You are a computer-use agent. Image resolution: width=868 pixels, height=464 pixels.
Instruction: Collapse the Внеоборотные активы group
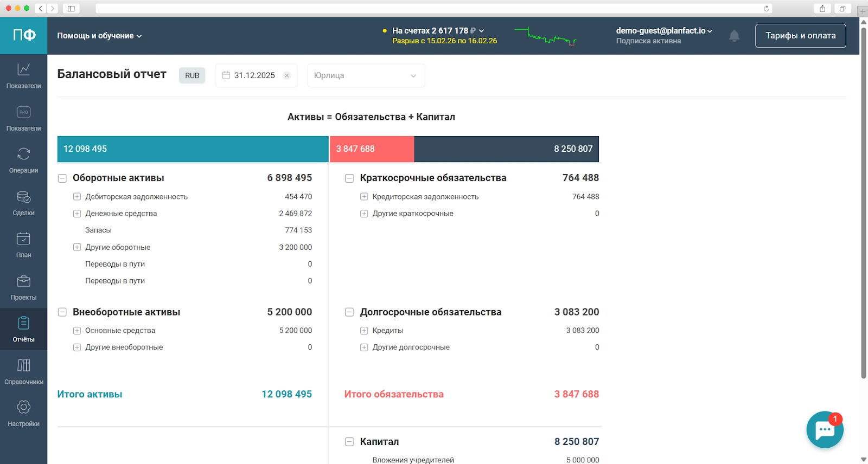click(62, 312)
